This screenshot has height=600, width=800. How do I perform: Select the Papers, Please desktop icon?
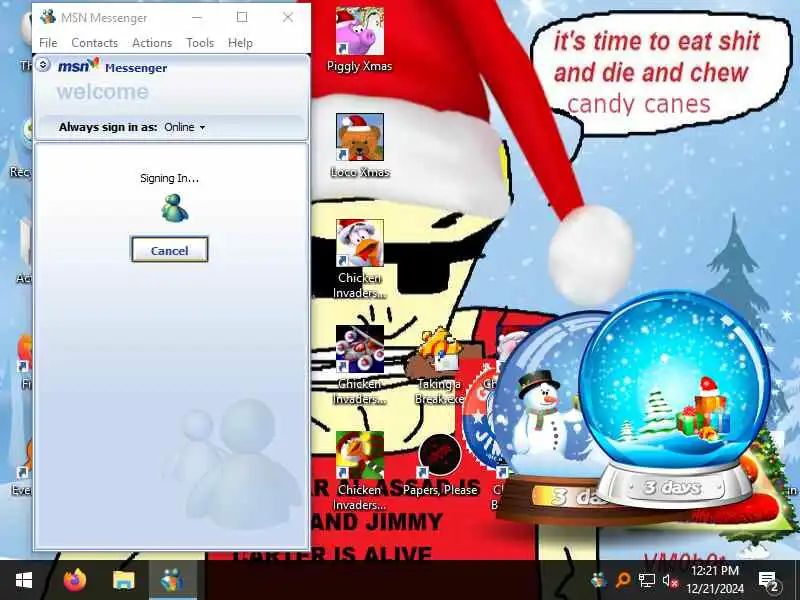pos(440,465)
